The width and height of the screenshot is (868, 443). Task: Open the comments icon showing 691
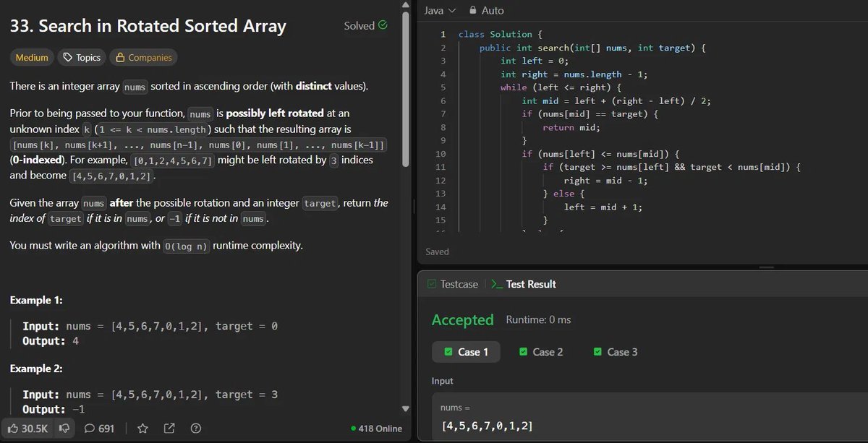coord(90,429)
